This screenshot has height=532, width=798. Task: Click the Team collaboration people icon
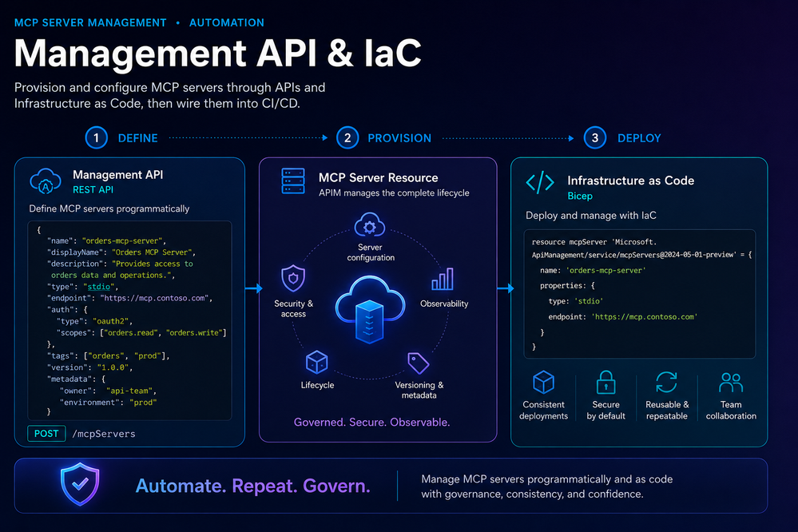pos(731,383)
